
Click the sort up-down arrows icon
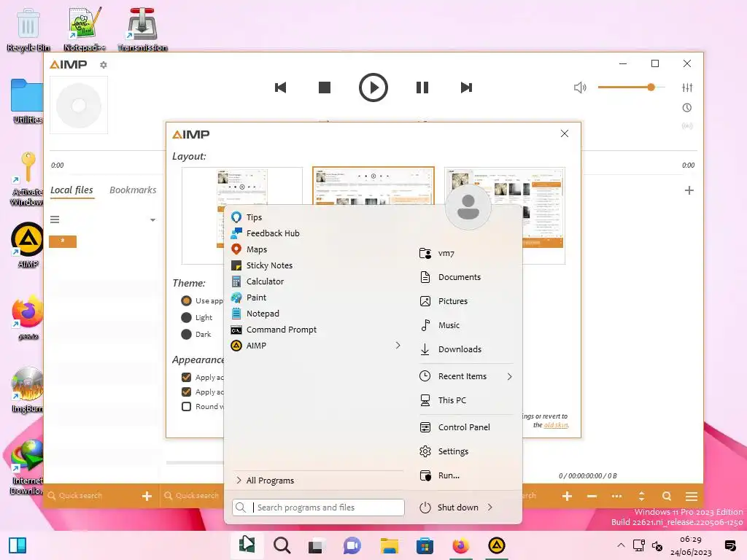click(642, 496)
